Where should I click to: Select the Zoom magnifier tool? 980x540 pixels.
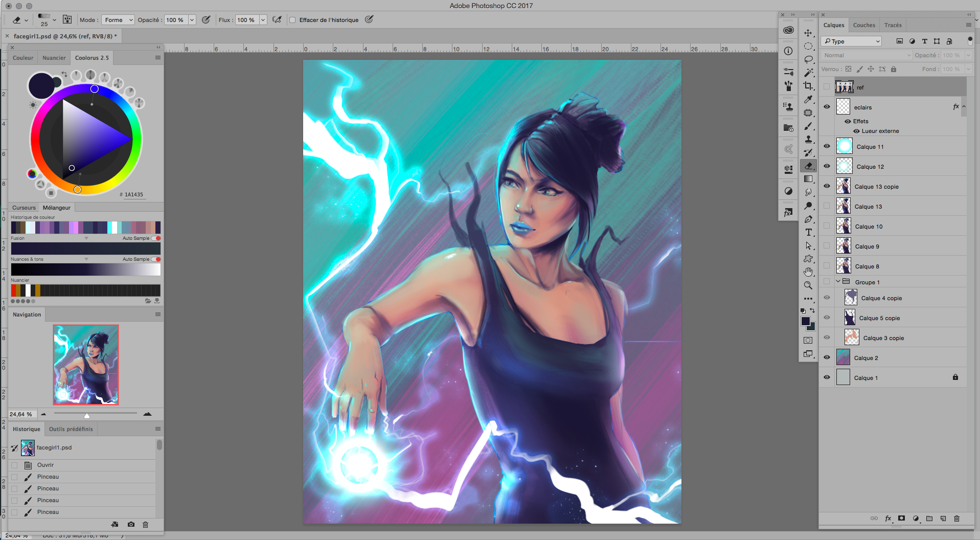[808, 285]
